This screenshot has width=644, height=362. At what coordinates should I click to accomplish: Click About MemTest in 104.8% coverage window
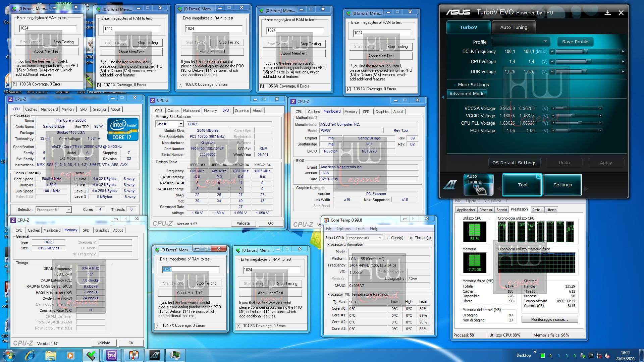click(x=270, y=293)
